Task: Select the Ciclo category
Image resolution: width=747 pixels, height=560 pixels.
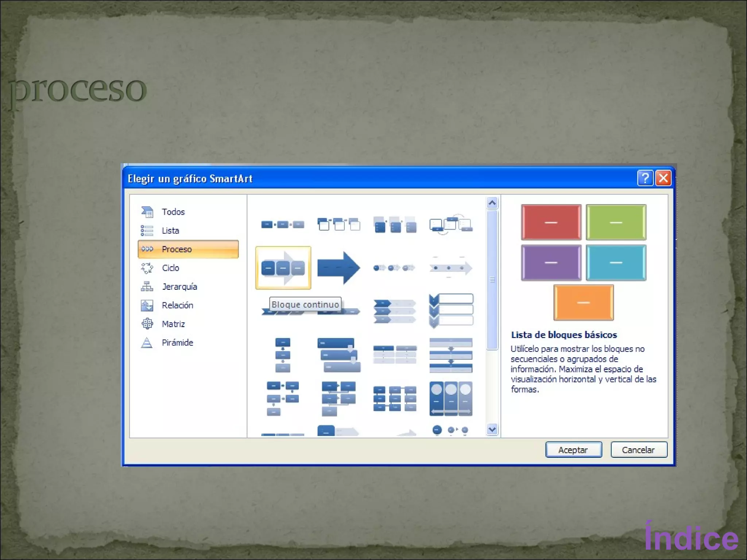Action: point(170,268)
